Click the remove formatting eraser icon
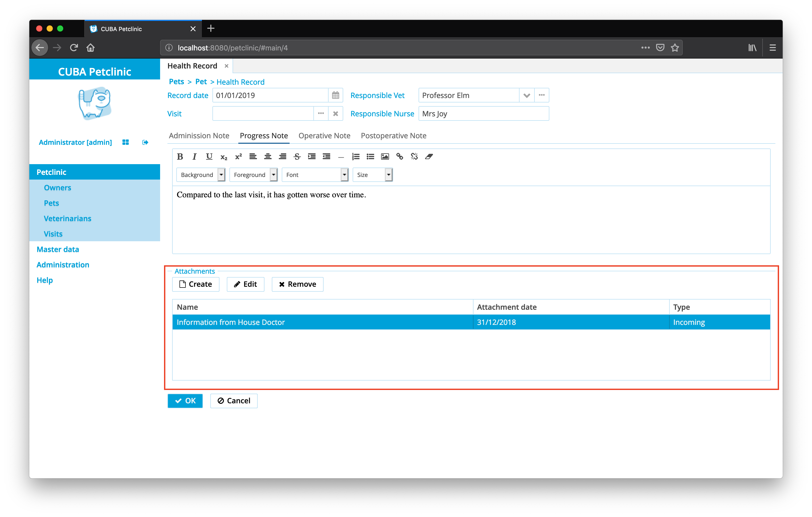 pyautogui.click(x=428, y=156)
